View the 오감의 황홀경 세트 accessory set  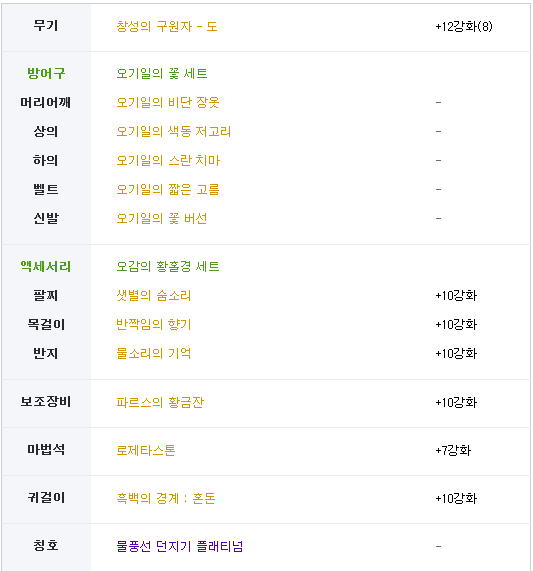(168, 267)
